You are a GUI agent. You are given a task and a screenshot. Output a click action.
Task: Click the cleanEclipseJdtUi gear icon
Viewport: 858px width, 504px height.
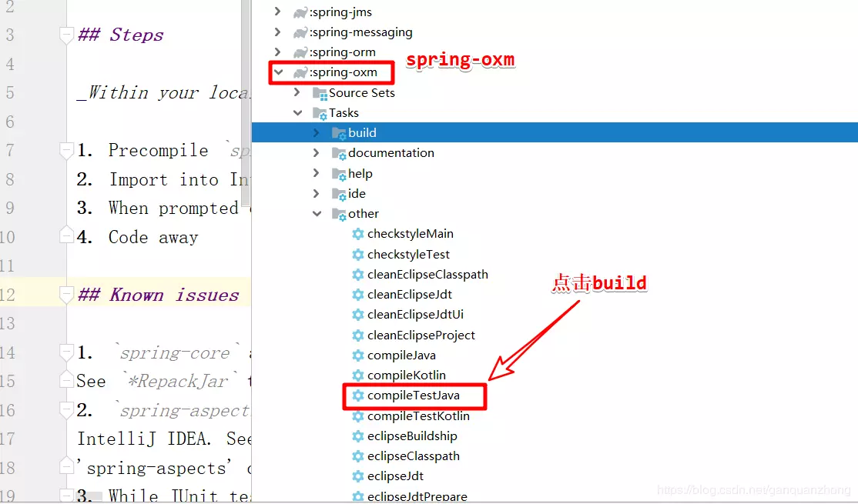click(x=358, y=315)
